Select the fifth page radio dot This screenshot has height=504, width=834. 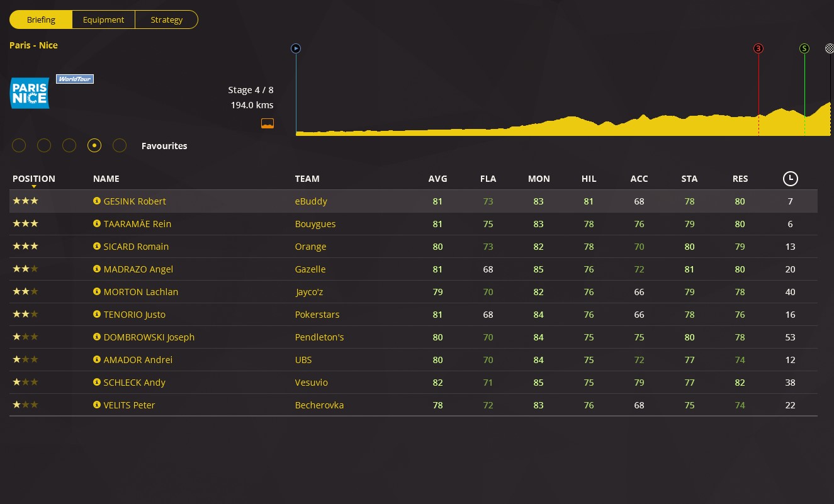[x=120, y=145]
